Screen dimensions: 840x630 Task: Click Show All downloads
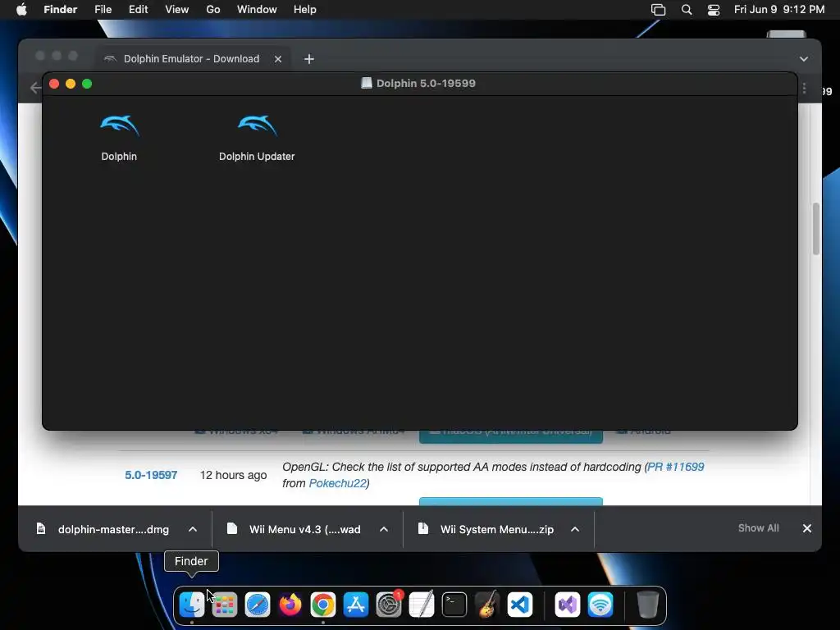click(759, 528)
